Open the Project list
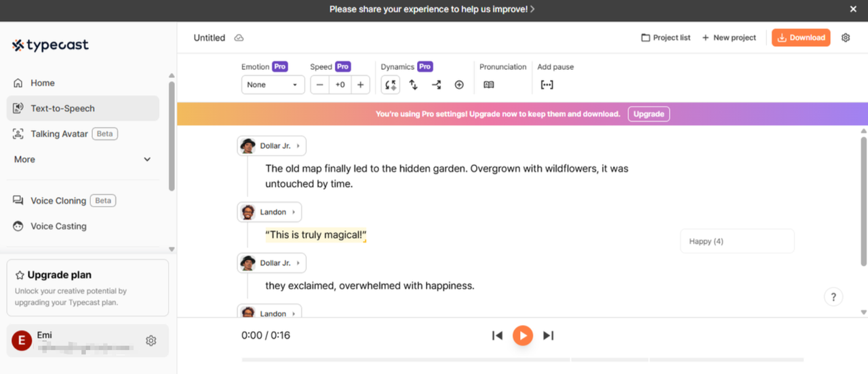The width and height of the screenshot is (868, 374). pos(666,38)
